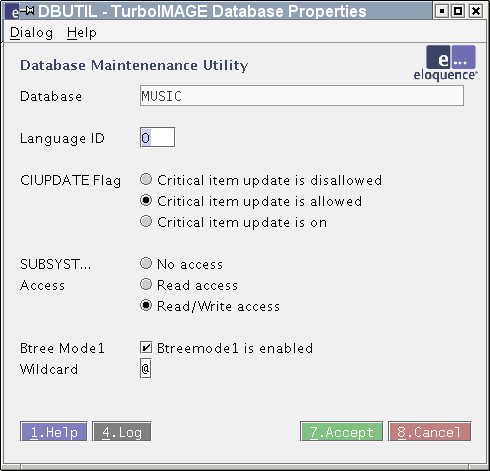Minimize the DBUTIL window
Image resolution: width=490 pixels, height=471 pixels.
[x=442, y=11]
